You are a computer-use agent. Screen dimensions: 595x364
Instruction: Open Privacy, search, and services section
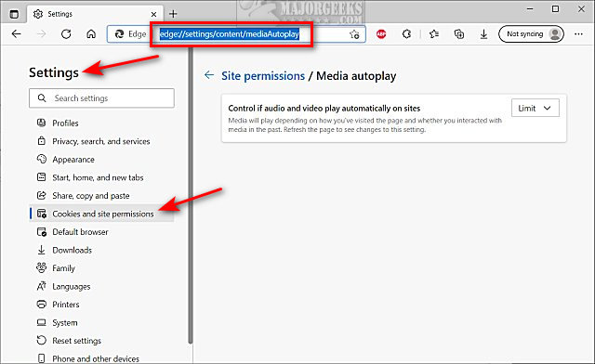coord(101,141)
